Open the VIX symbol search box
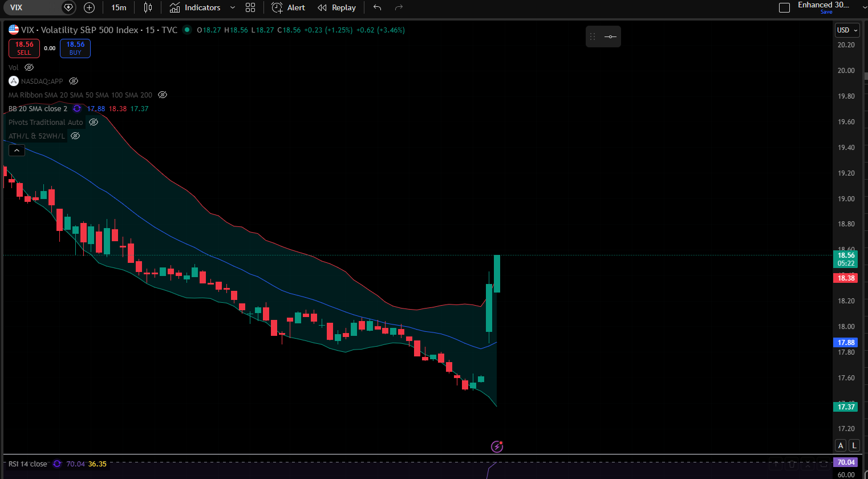Viewport: 868px width, 479px height. click(33, 7)
